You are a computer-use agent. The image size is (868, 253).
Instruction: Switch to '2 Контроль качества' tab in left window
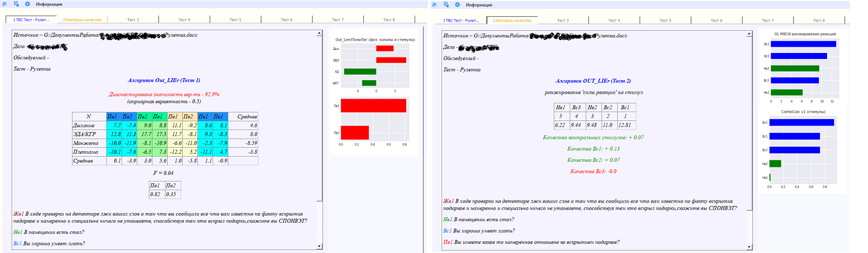pos(82,20)
